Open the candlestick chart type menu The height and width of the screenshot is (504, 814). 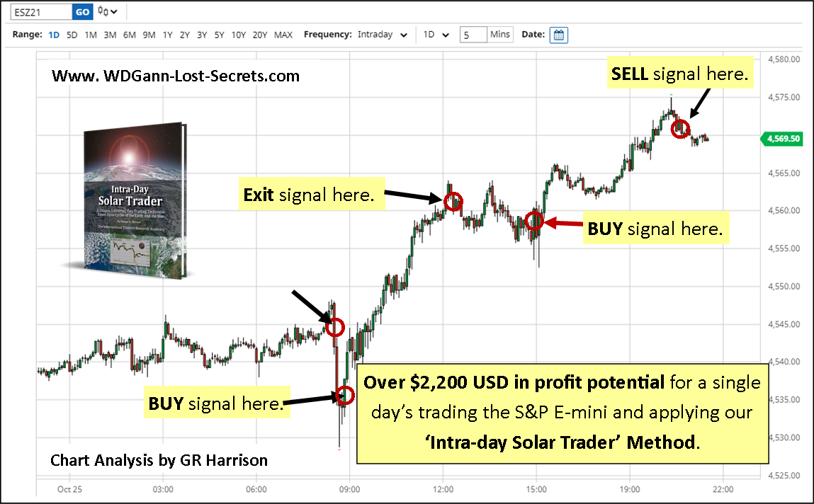click(x=107, y=11)
